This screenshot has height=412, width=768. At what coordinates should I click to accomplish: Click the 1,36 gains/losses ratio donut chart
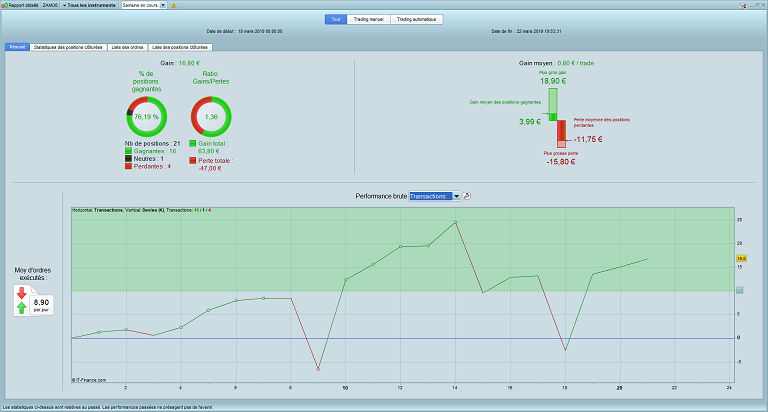(211, 117)
